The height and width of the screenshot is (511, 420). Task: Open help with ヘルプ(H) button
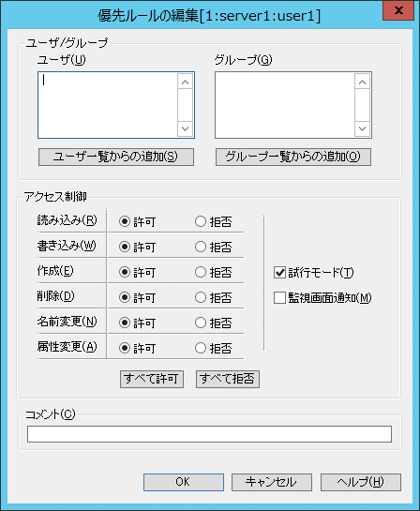coord(361,482)
